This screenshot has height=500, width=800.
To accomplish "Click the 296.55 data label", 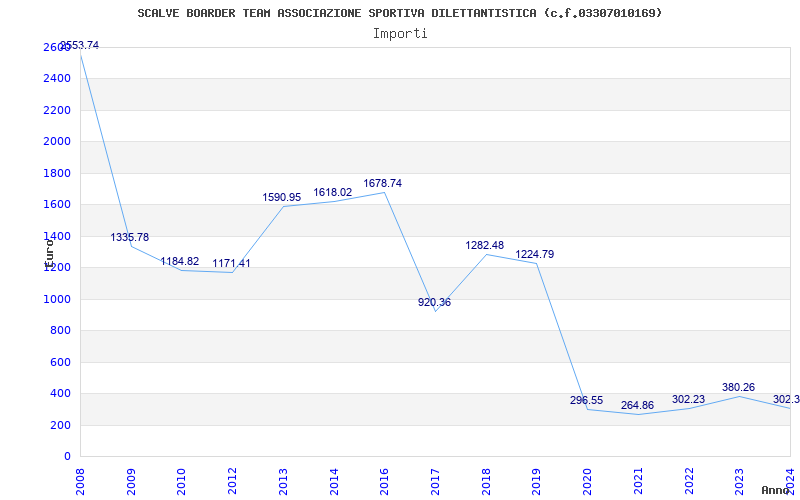I will (586, 400).
